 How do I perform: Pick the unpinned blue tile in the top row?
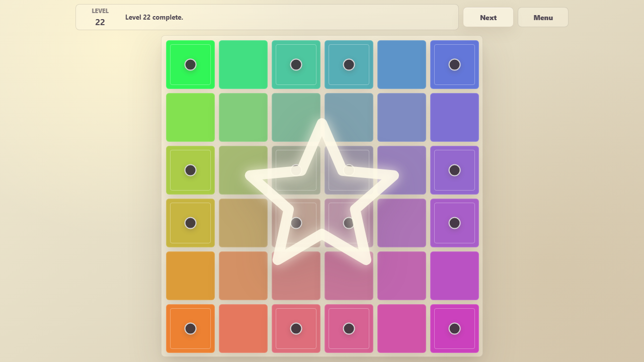401,64
